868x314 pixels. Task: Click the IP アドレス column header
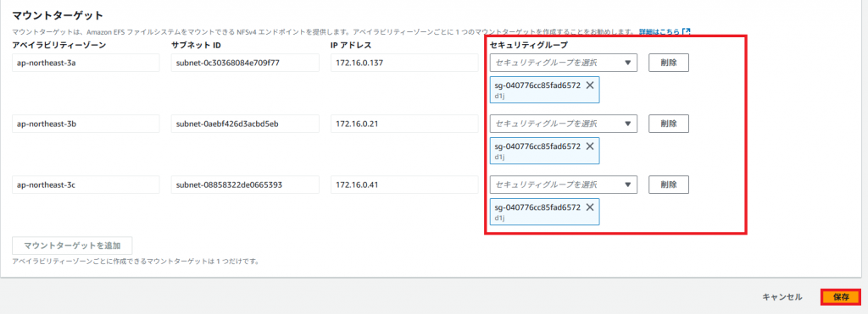click(x=351, y=45)
